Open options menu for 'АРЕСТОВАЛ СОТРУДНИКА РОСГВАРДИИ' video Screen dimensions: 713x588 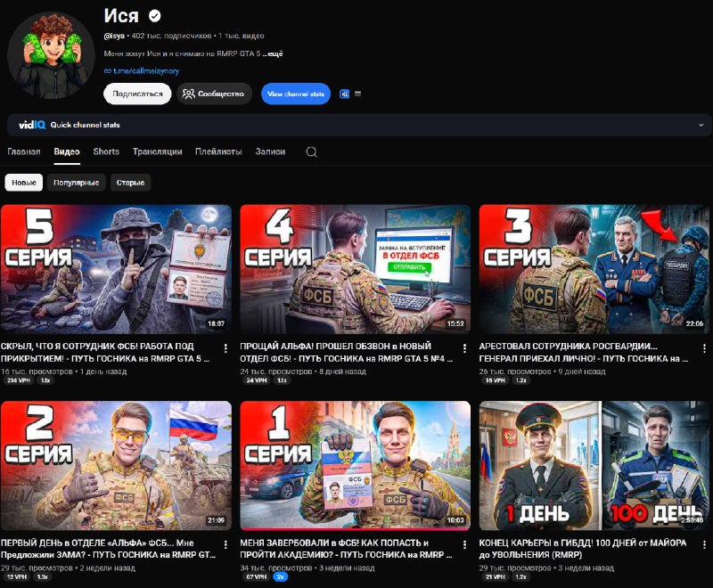pyautogui.click(x=704, y=348)
